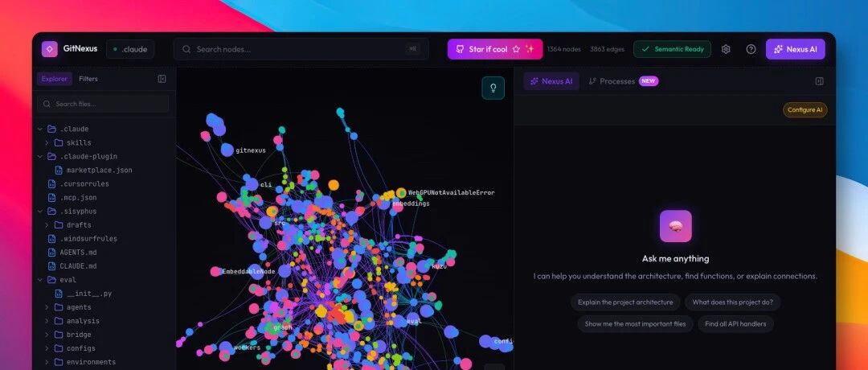This screenshot has height=370, width=868.
Task: Click the configs folder icon
Action: 59,348
